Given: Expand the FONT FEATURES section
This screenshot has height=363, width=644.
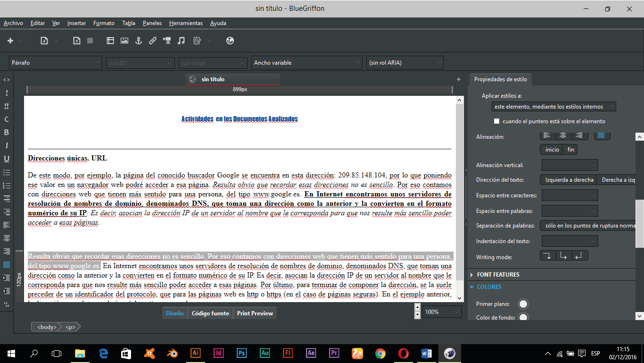Looking at the screenshot, I should [498, 275].
